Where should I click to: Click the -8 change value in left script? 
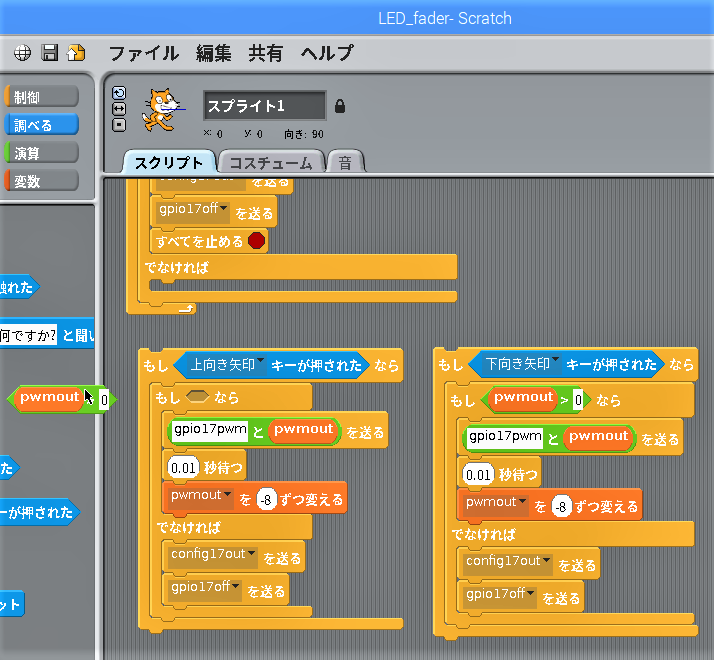[x=266, y=499]
